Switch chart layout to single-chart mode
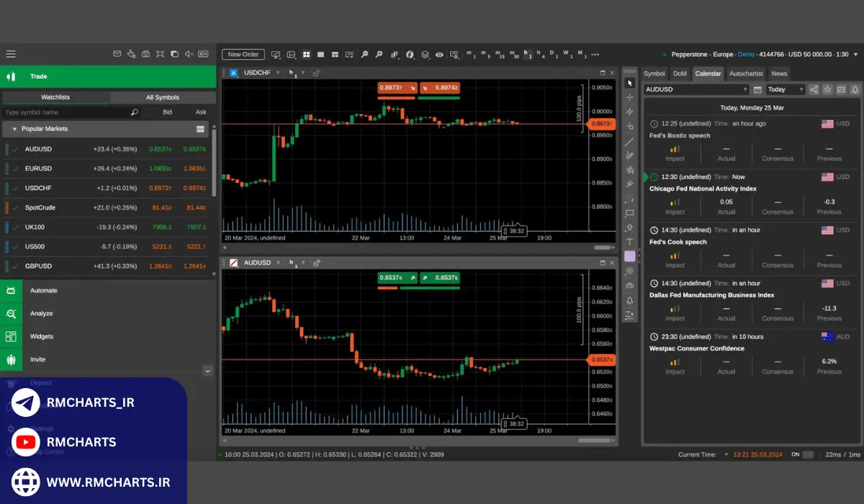864x504 pixels. click(x=320, y=55)
